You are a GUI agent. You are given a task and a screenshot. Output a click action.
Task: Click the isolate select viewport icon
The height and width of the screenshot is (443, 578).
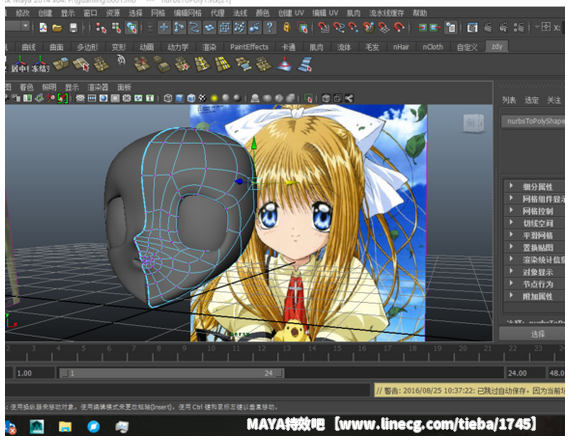[x=309, y=98]
